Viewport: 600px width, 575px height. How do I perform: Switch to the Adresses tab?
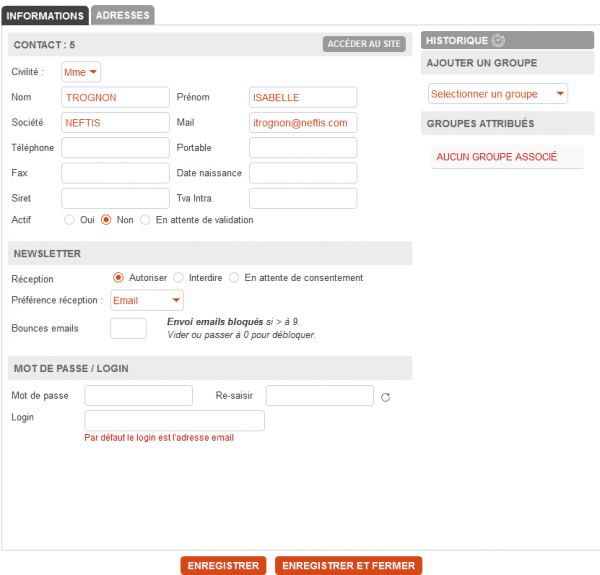123,16
